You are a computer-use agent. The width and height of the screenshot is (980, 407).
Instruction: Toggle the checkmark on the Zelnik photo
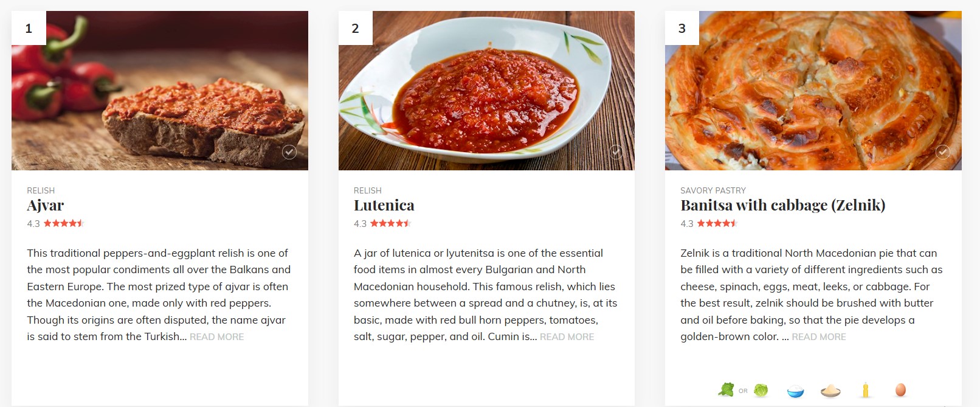point(943,152)
